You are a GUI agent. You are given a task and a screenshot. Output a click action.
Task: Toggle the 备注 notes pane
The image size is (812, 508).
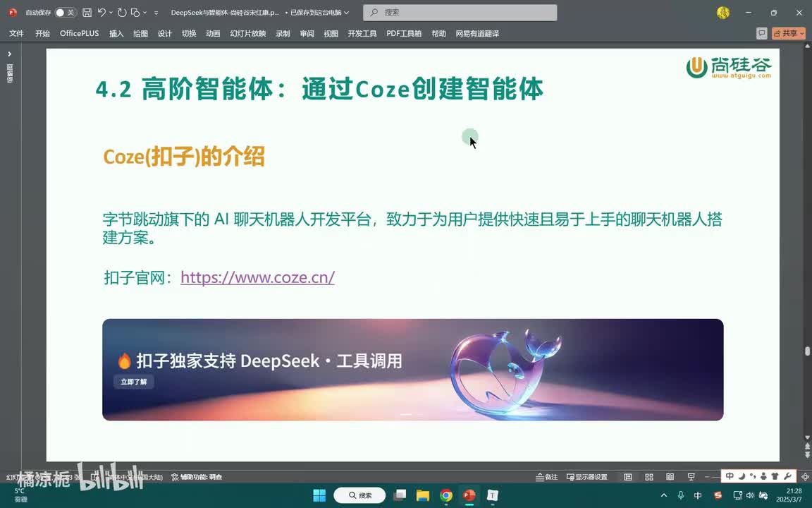[x=546, y=477]
